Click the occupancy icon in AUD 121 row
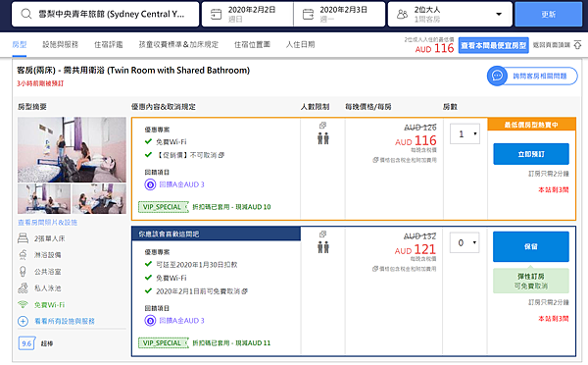588x365 pixels. pos(322,234)
